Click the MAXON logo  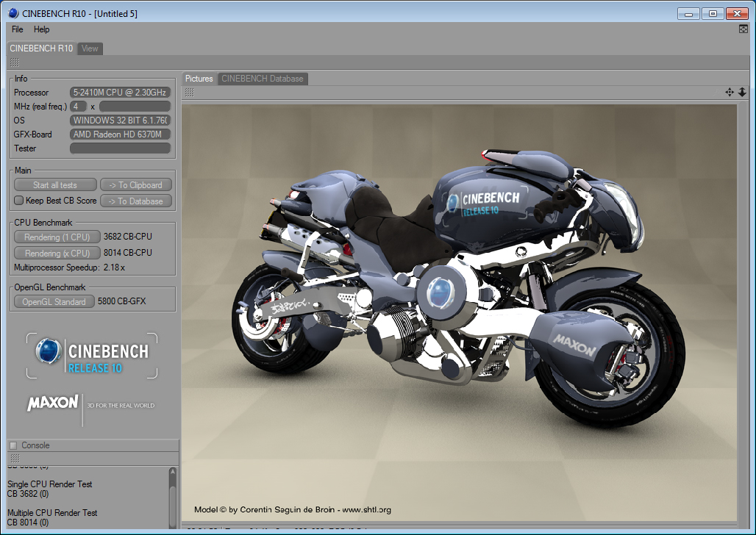(x=52, y=403)
